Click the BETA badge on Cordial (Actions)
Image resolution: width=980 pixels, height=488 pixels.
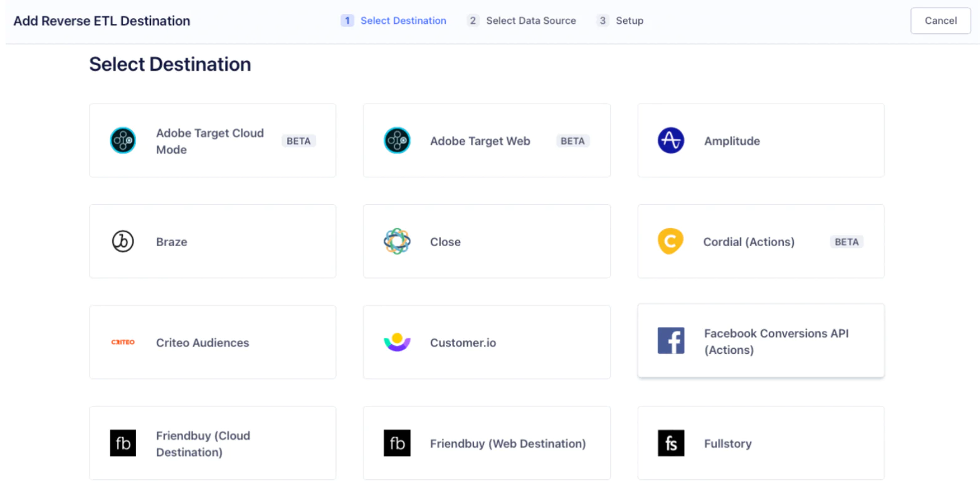point(846,241)
